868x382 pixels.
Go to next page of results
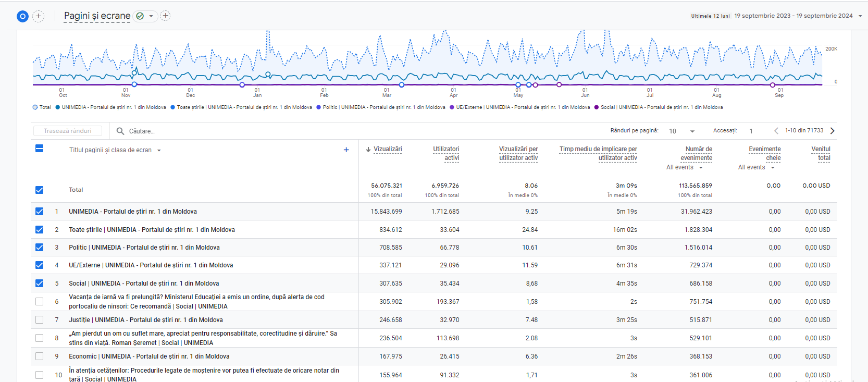[832, 131]
